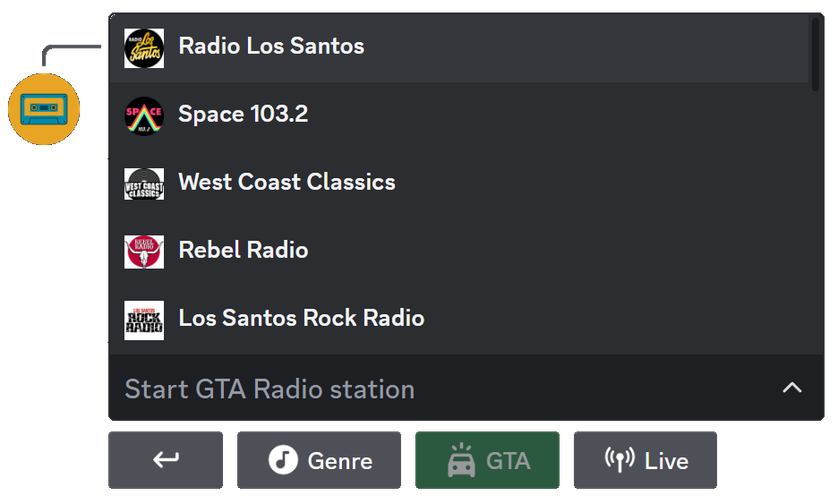Open the Genre stations button
The height and width of the screenshot is (504, 838).
click(319, 460)
